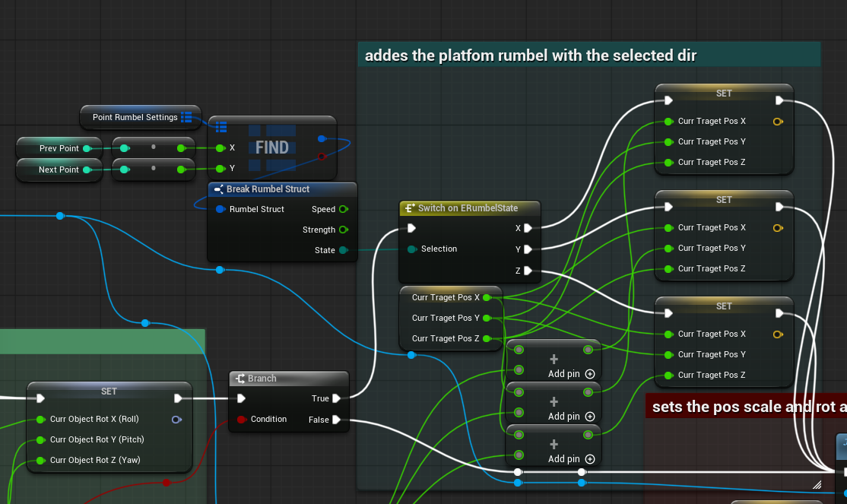
Task: Click the Next Point node's output pin
Action: tap(87, 170)
